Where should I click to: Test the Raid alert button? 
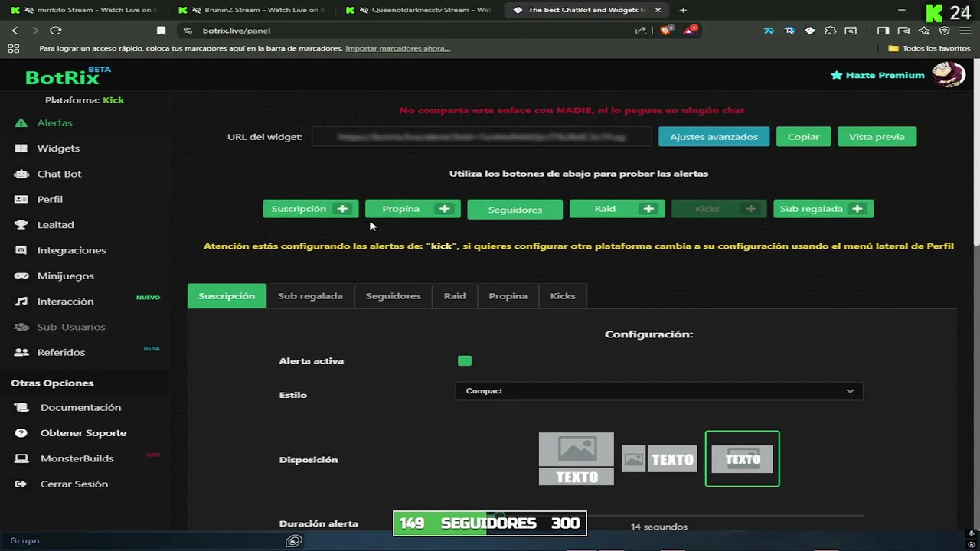coord(616,209)
